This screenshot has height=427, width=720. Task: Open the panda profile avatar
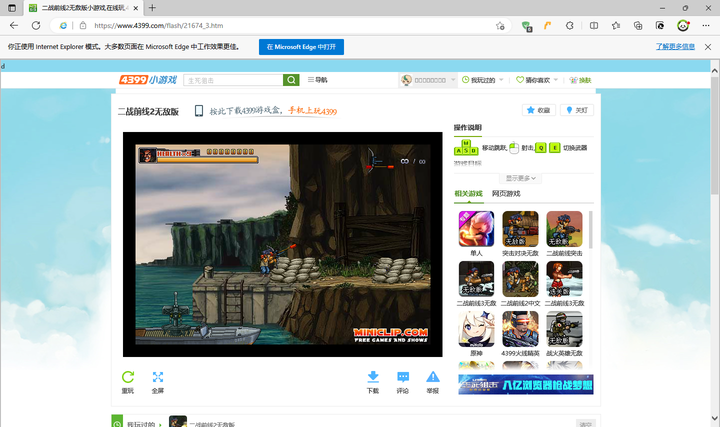(683, 26)
